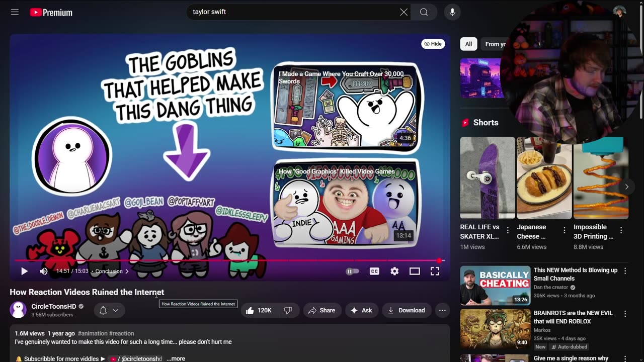Viewport: 644px width, 362px height.
Task: Expand the Conclusion chapter list
Action: [x=112, y=271]
